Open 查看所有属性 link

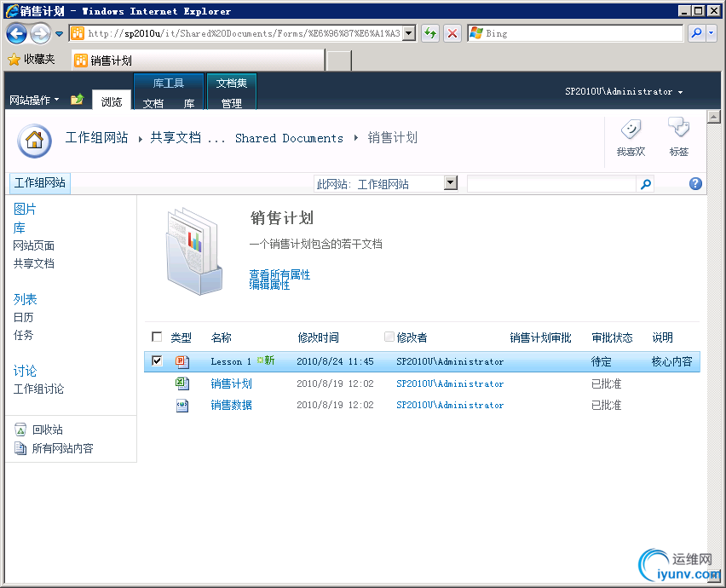pyautogui.click(x=279, y=274)
